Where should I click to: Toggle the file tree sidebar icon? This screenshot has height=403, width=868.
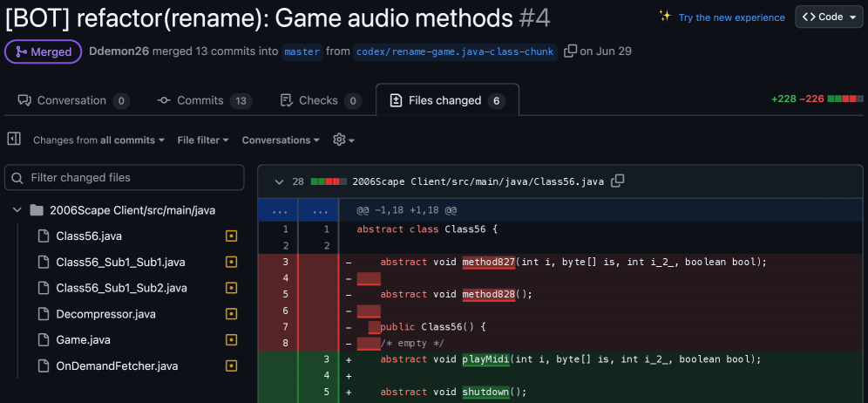pyautogui.click(x=15, y=139)
